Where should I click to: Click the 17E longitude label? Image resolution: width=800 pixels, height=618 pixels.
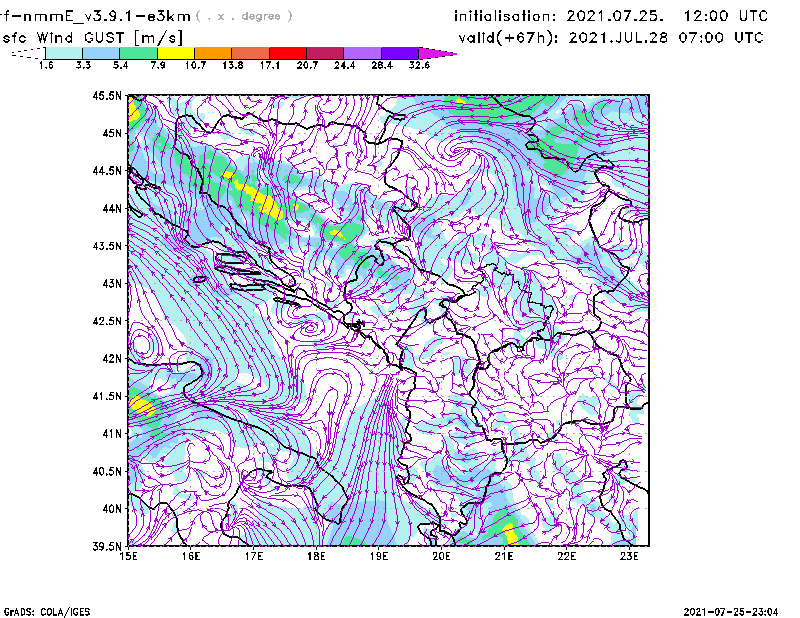(x=254, y=556)
